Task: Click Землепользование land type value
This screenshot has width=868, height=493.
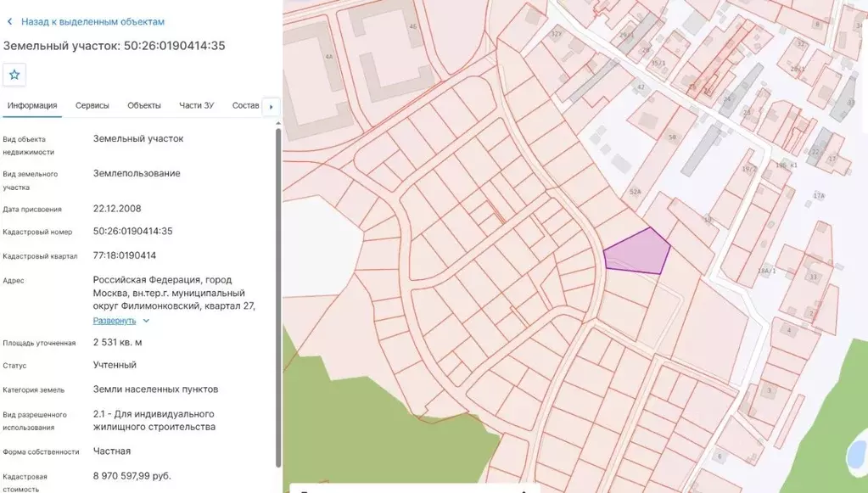Action: pos(137,174)
